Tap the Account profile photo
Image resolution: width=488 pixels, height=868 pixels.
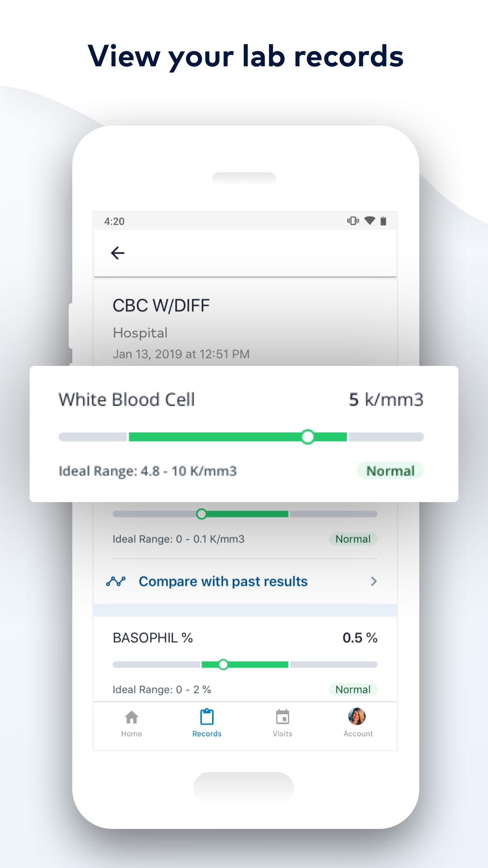pos(357,716)
